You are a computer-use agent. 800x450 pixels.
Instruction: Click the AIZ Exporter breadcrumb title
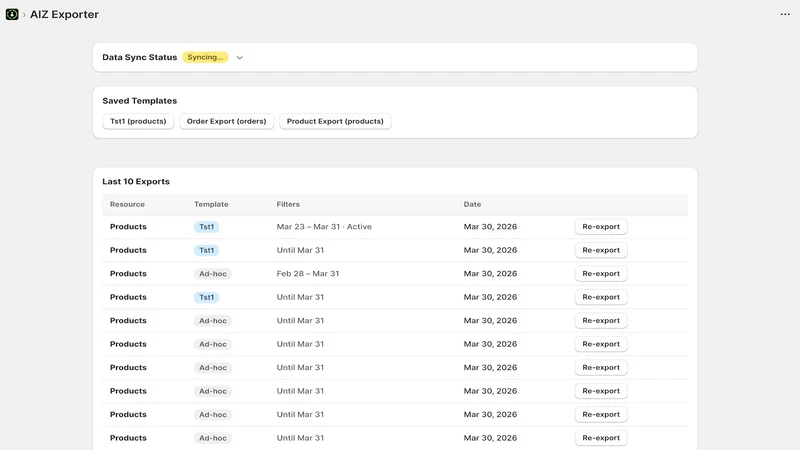(64, 14)
